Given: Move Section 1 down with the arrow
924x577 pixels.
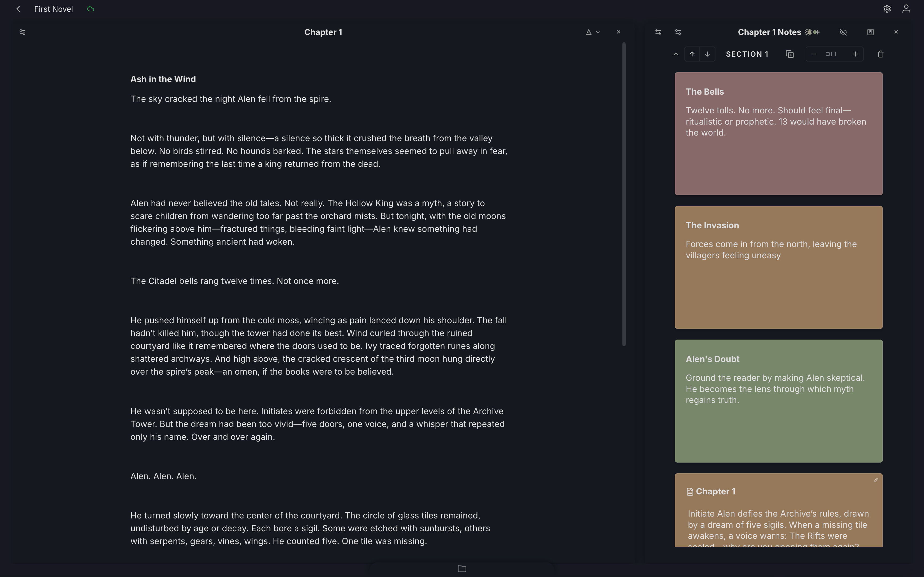Looking at the screenshot, I should pos(707,54).
